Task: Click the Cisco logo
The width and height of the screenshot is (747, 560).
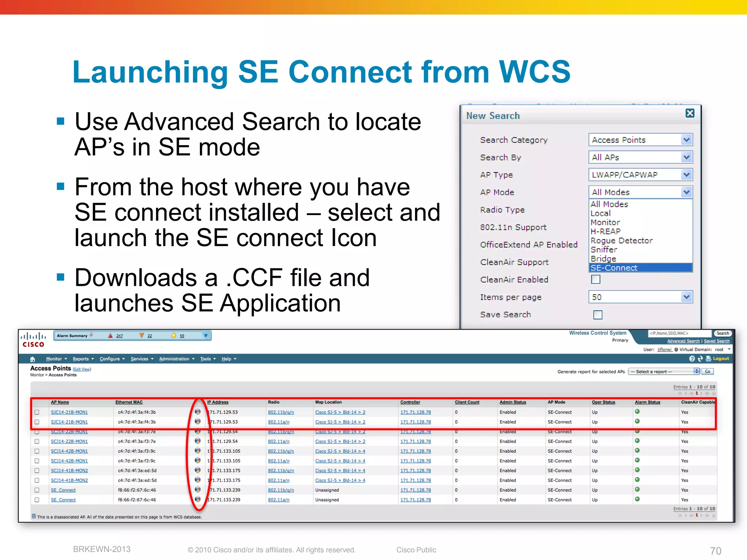Action: coord(33,340)
